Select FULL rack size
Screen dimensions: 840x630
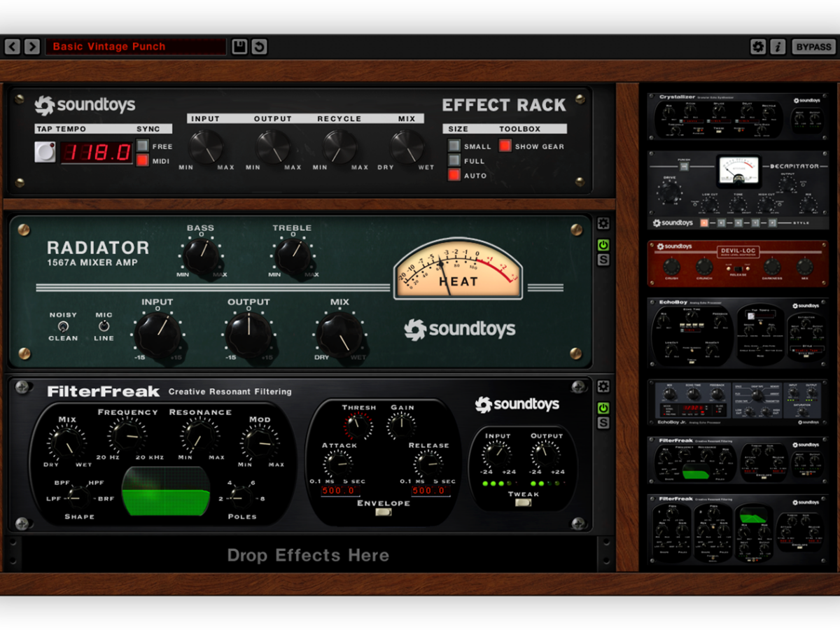point(454,160)
